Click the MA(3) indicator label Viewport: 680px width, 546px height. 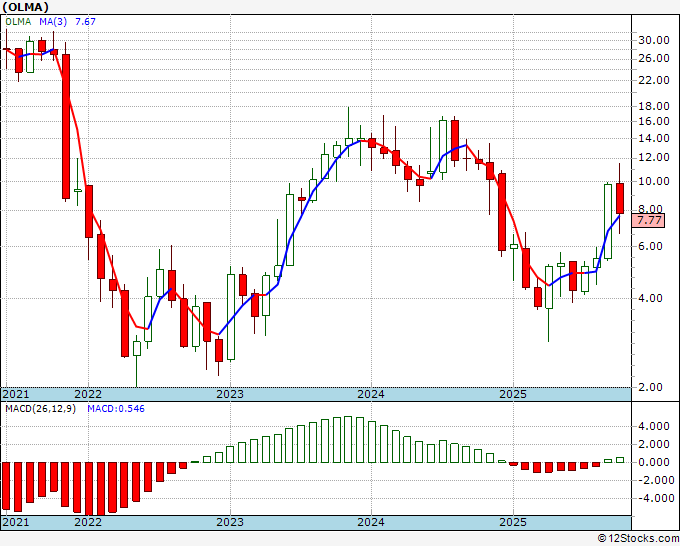[x=53, y=21]
